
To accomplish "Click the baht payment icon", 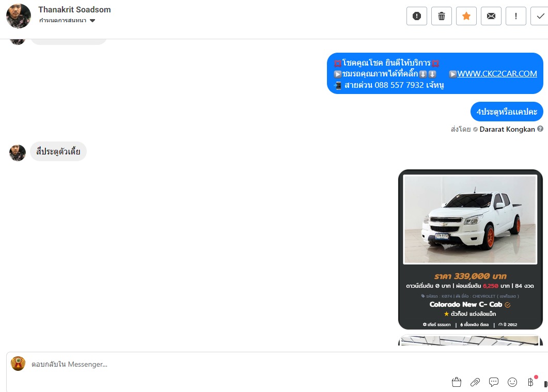I will (530, 382).
